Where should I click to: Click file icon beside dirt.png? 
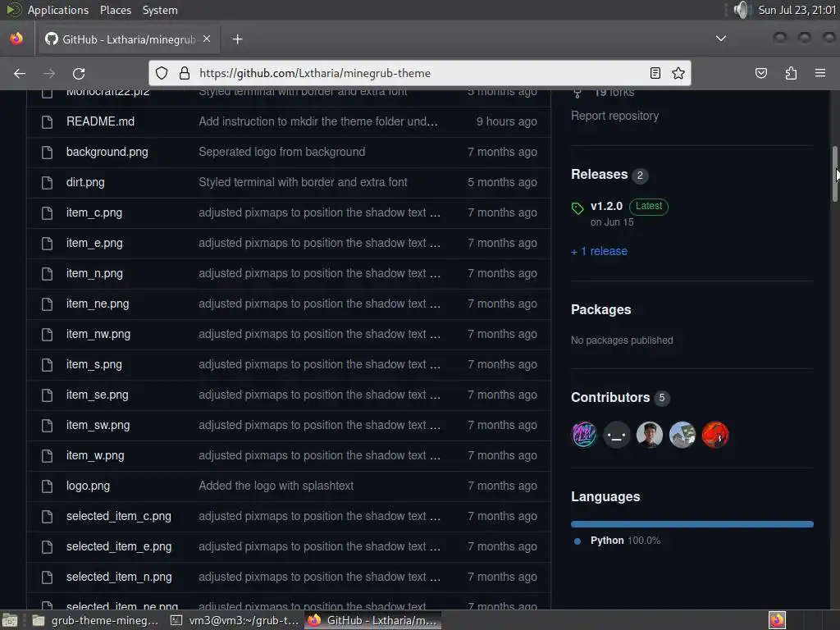(47, 183)
